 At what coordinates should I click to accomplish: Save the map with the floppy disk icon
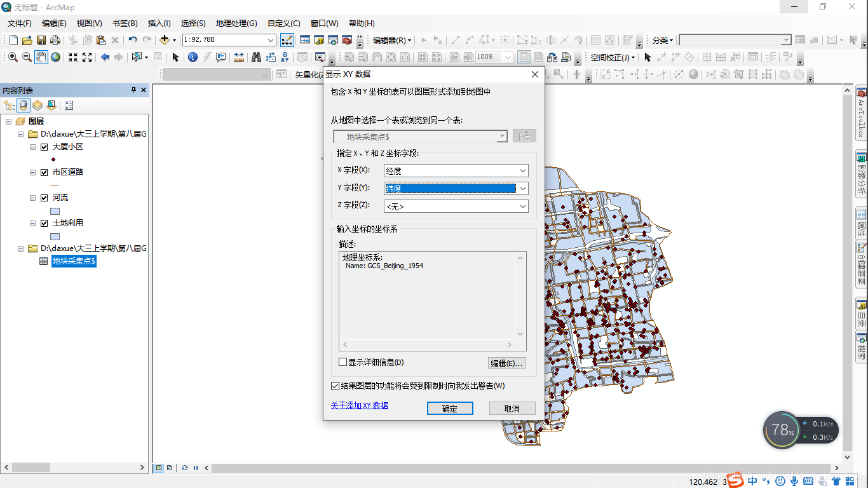pos(41,40)
